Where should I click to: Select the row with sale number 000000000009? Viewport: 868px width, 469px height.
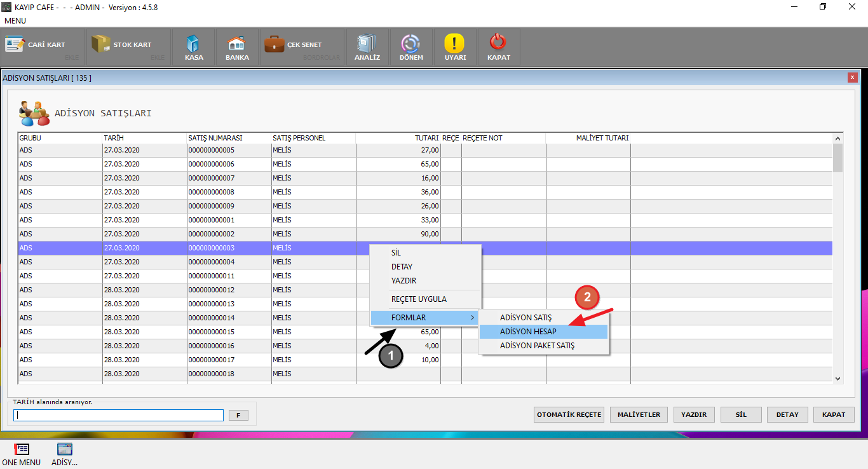tap(425, 206)
